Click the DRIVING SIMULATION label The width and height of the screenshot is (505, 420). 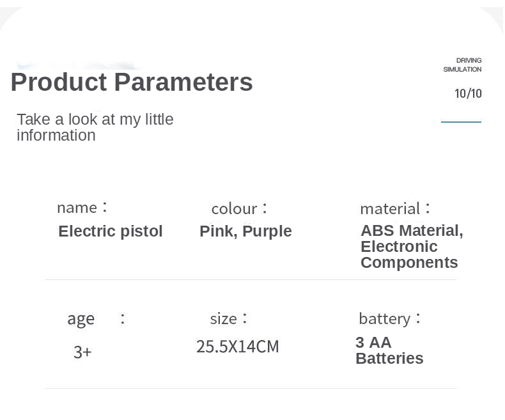coord(462,65)
